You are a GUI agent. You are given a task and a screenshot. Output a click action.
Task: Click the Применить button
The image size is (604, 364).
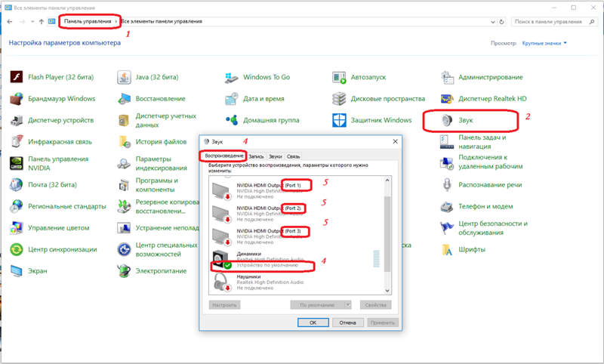tap(383, 322)
